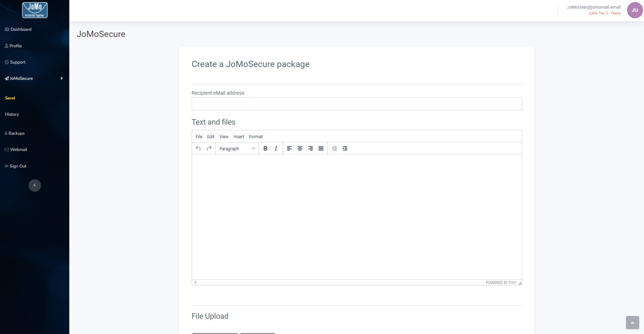Screen dimensions: 644x334
Task: Increase indent in editor
Action: [x=345, y=148]
